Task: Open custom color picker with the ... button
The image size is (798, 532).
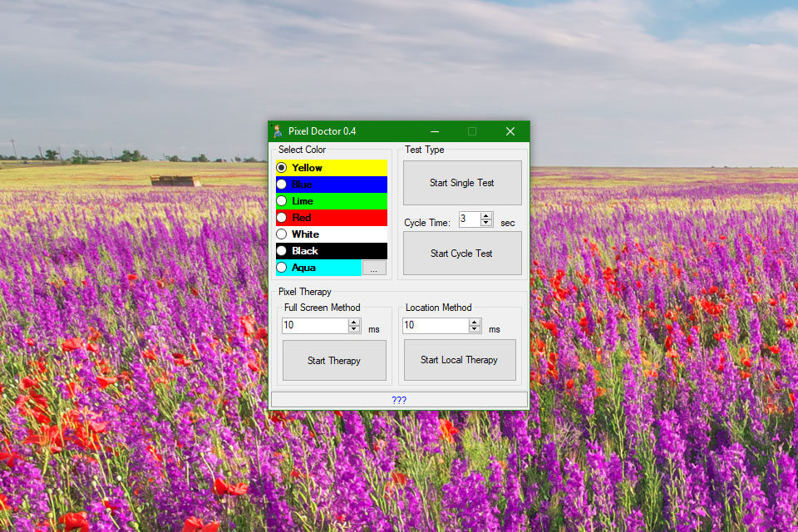Action: pos(374,268)
